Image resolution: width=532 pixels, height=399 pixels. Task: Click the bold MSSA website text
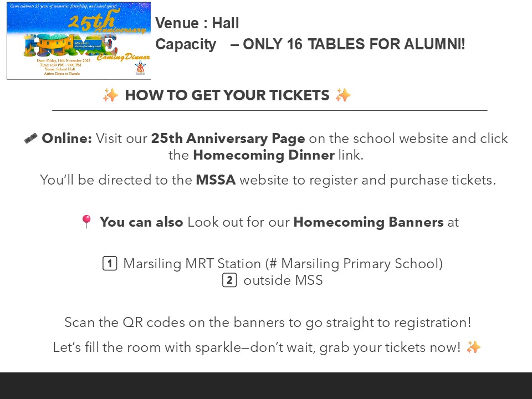(x=216, y=180)
